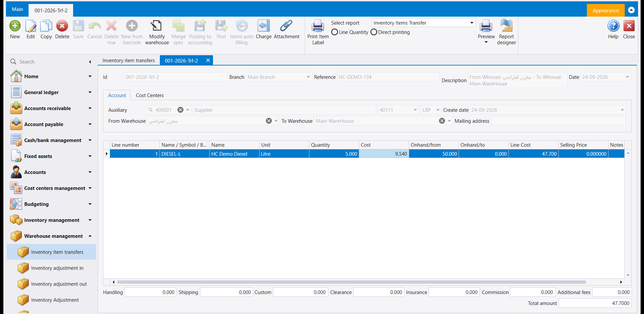Select the Main tab at top

(17, 9)
